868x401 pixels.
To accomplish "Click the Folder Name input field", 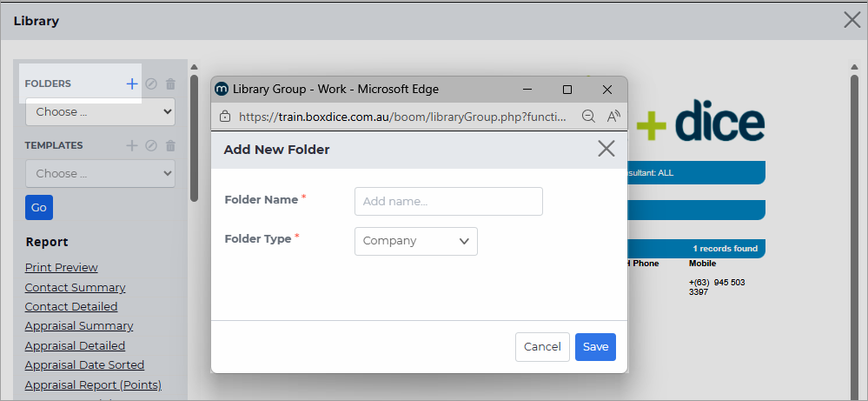I will (448, 202).
